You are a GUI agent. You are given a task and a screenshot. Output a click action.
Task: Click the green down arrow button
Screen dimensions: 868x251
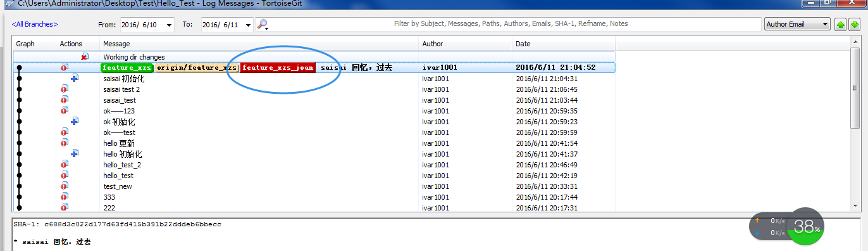tap(854, 25)
